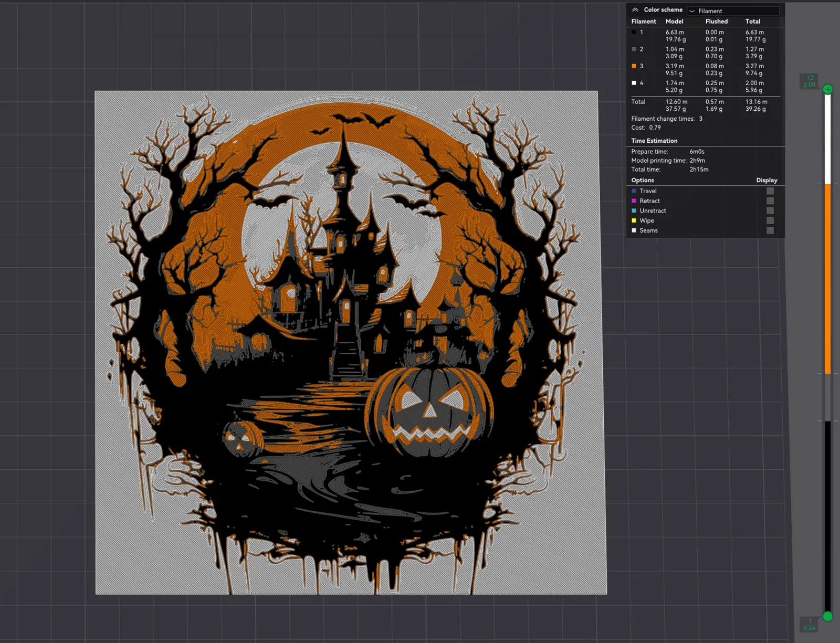Image resolution: width=840 pixels, height=643 pixels.
Task: Click the orange swatch for filament 3
Action: pyautogui.click(x=634, y=66)
